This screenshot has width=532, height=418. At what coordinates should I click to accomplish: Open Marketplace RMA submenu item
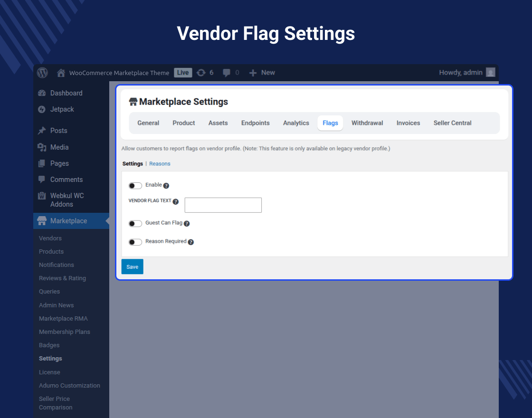pos(63,319)
